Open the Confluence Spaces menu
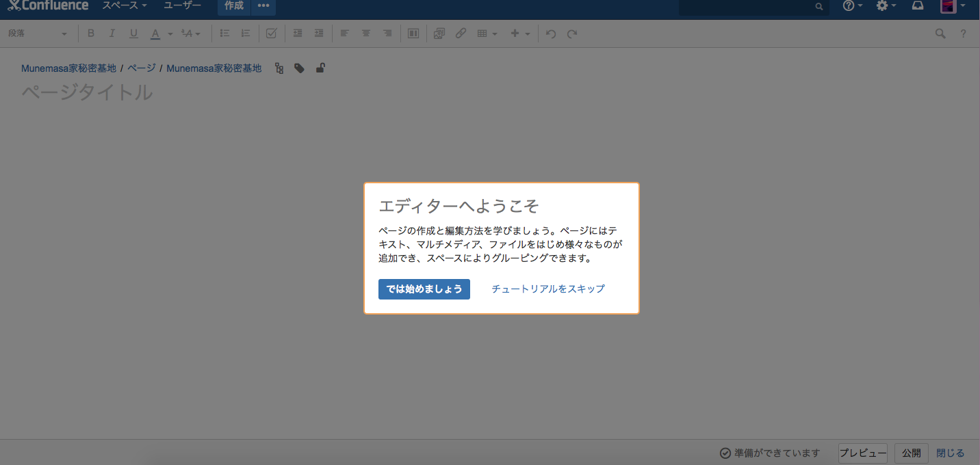980x465 pixels. [123, 5]
